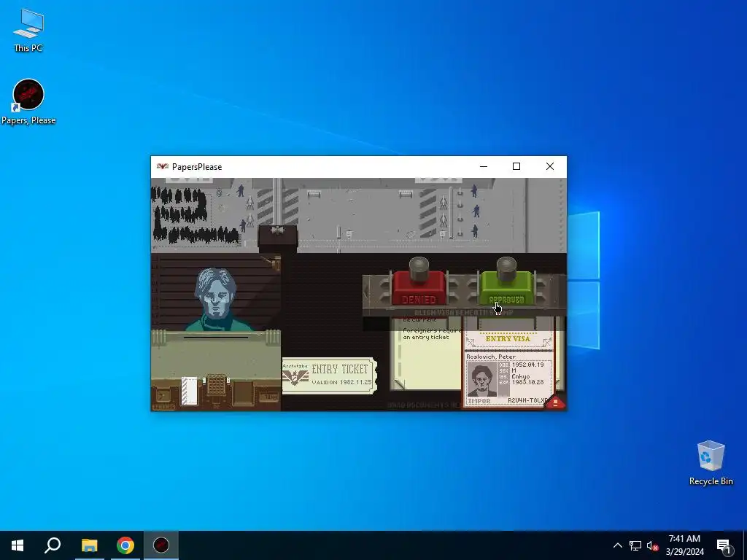Open the audio transcript printout slip
The image size is (747, 560).
[189, 391]
